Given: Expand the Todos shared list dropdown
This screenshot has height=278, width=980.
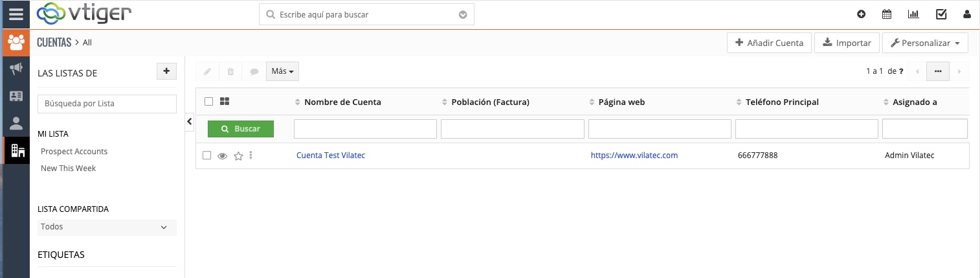Looking at the screenshot, I should (107, 227).
